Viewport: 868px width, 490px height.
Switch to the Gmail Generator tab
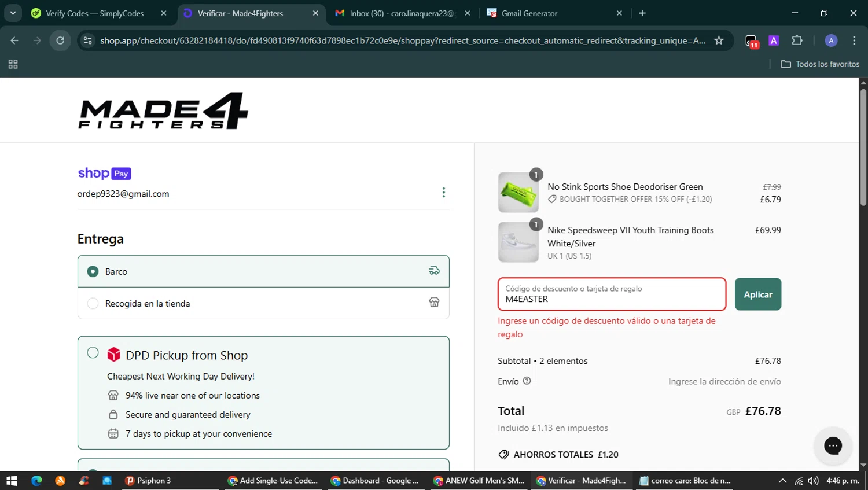coord(555,13)
